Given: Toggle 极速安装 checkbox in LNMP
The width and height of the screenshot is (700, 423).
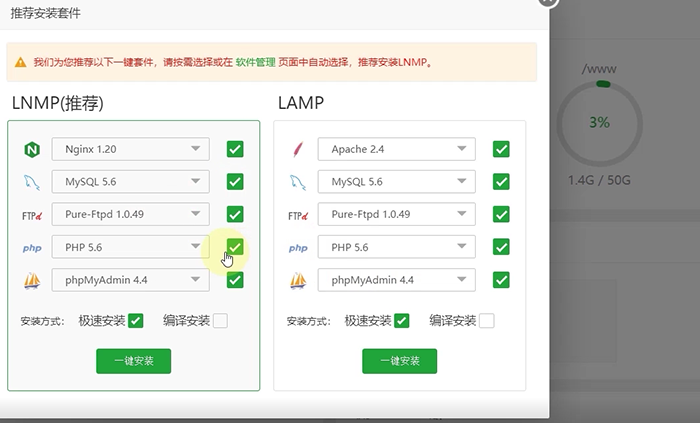Looking at the screenshot, I should [136, 321].
